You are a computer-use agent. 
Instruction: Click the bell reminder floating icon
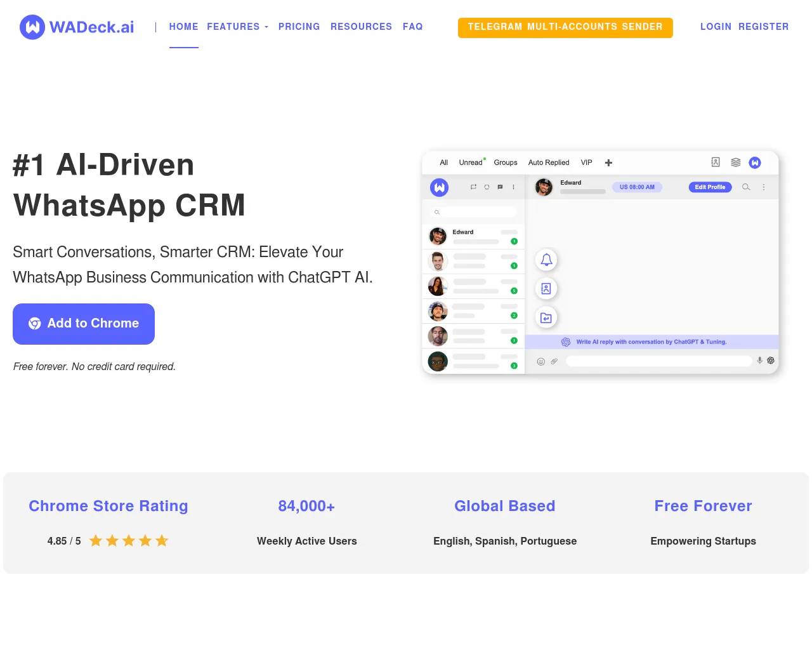coord(546,260)
